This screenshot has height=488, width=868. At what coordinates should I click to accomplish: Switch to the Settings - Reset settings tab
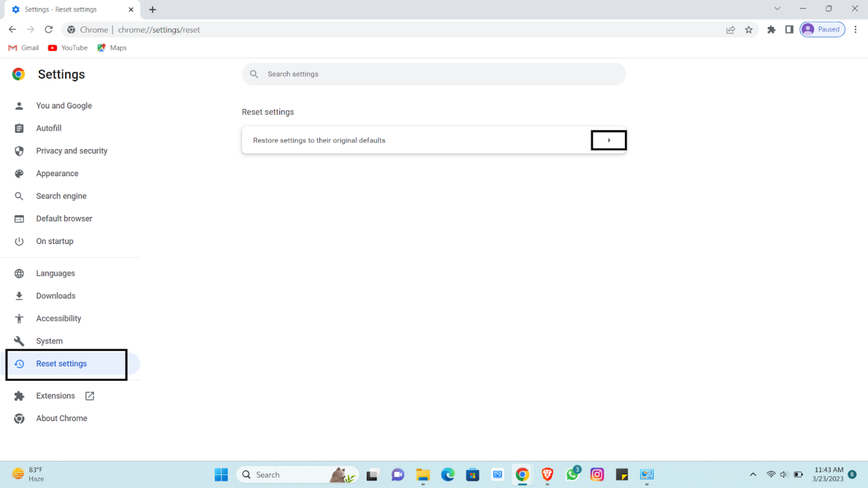pos(68,9)
